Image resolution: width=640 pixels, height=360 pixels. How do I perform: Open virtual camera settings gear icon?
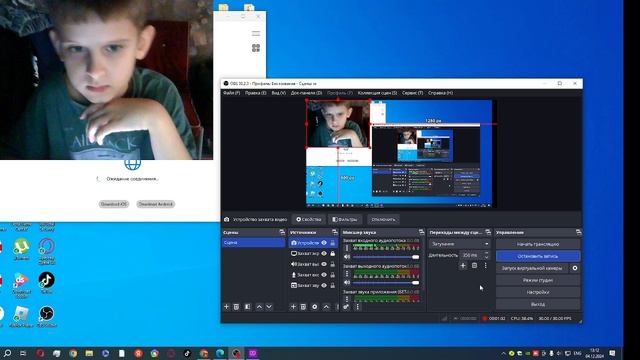[575, 268]
